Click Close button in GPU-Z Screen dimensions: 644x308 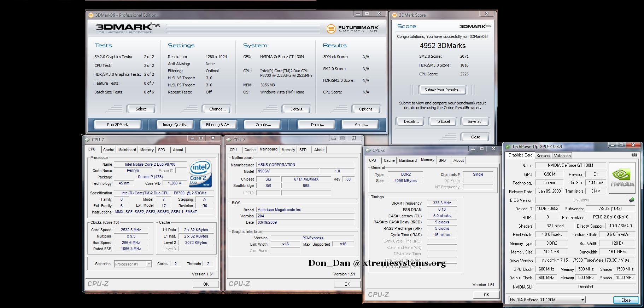[626, 300]
